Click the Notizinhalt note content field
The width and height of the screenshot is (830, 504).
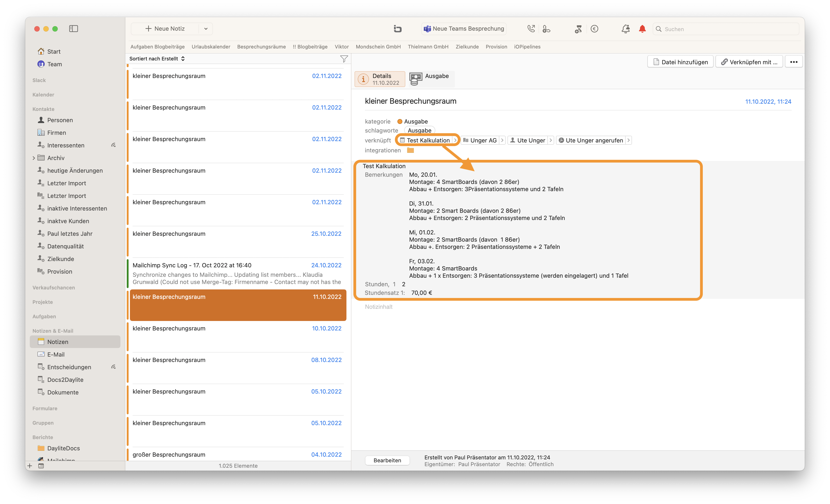click(x=379, y=307)
